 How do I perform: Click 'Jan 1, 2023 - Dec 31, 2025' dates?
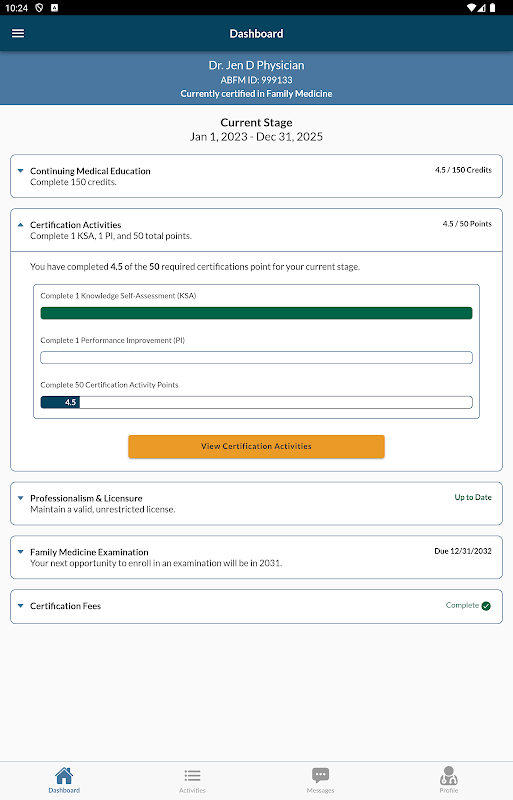click(256, 137)
